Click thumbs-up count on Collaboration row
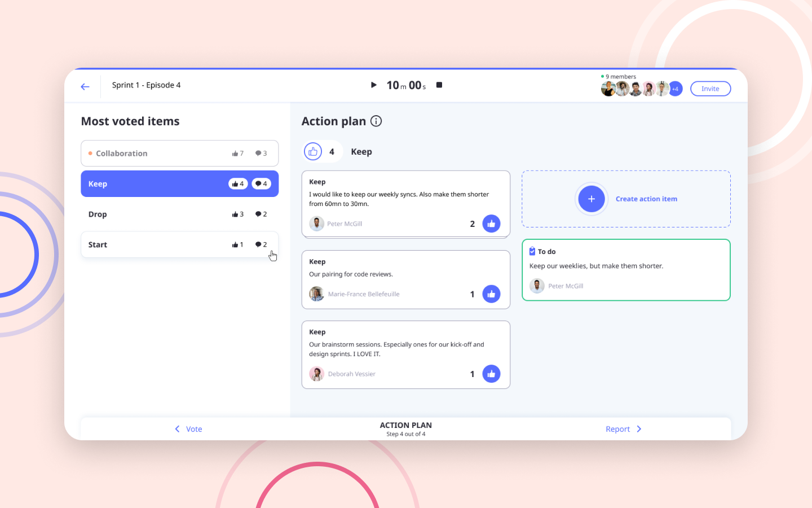812x508 pixels. click(237, 153)
